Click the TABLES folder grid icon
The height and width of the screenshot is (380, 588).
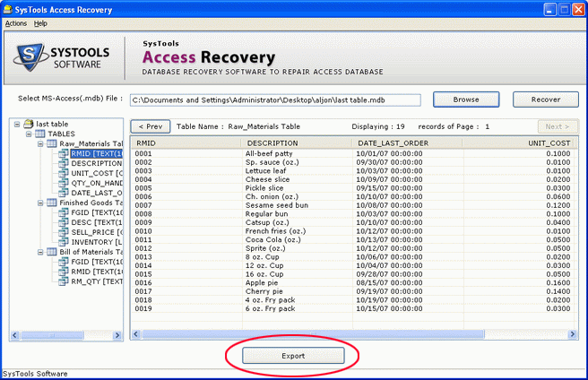(40, 134)
